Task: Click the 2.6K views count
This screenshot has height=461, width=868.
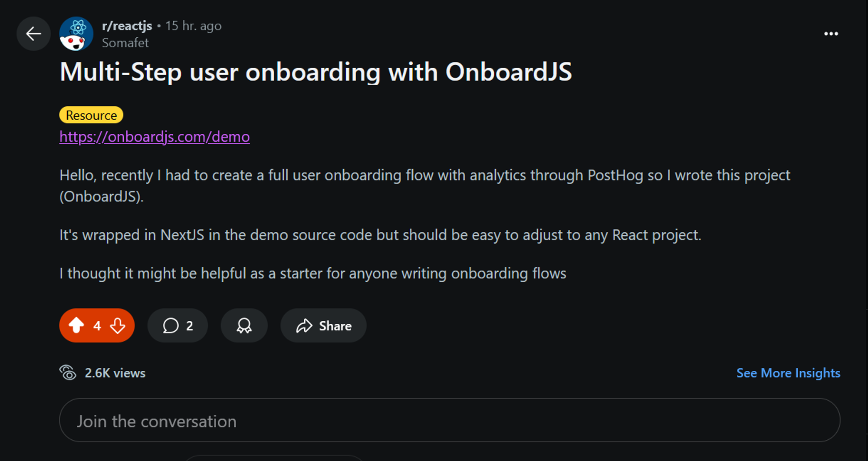Action: [x=115, y=373]
